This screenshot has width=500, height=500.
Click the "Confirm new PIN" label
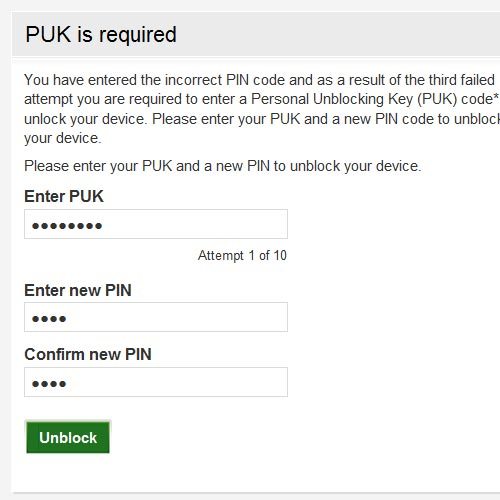[x=88, y=354]
